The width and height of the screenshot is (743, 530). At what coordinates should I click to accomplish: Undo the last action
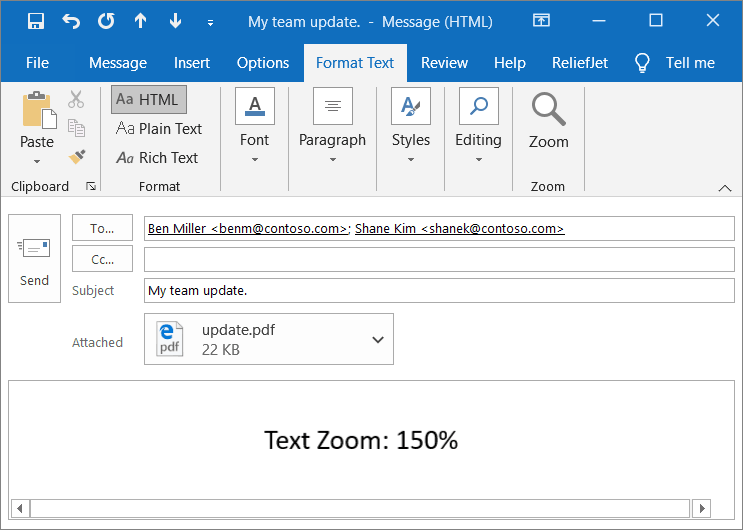(71, 21)
